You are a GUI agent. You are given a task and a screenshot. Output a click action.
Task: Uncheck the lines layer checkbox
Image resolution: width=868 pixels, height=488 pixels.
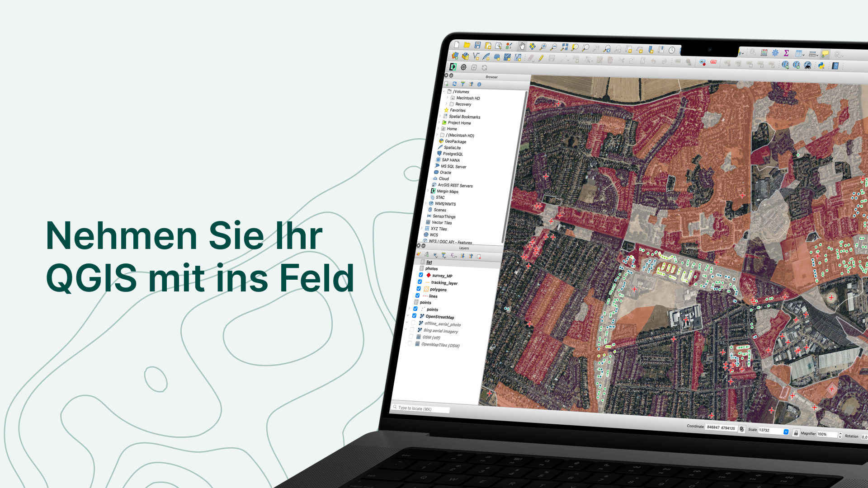tap(418, 296)
